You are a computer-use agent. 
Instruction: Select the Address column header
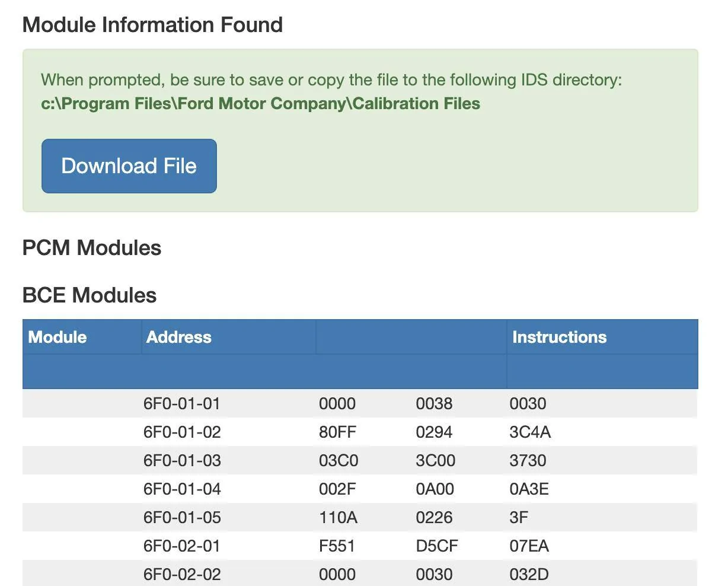coord(178,337)
